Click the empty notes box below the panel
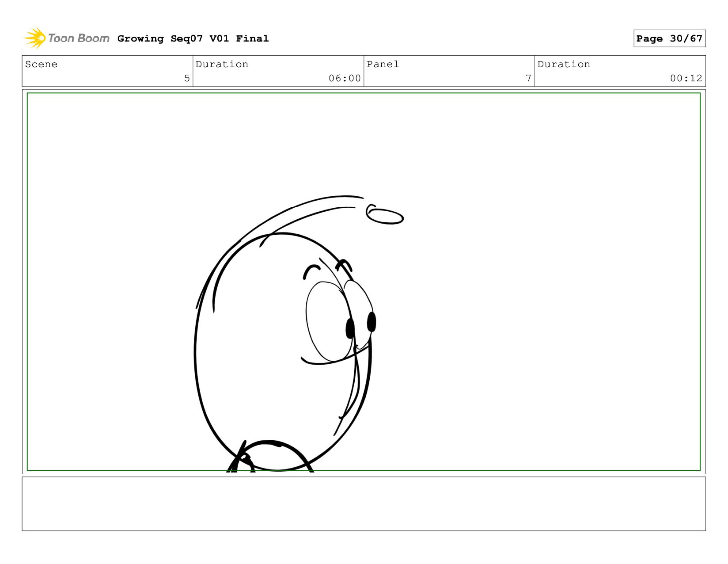Screen dimensions: 728x564 tap(364, 504)
